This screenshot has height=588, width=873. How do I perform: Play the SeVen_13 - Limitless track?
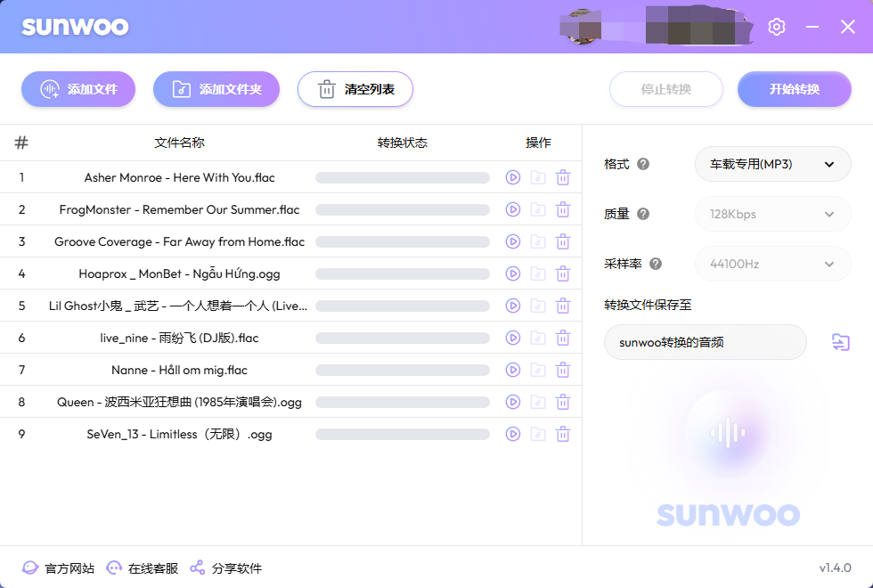pyautogui.click(x=512, y=434)
